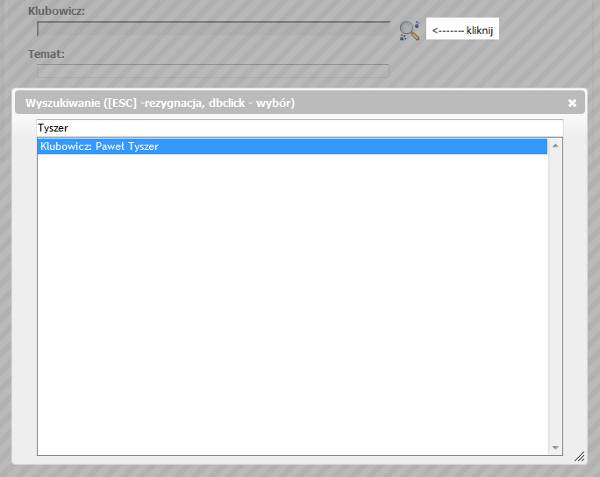This screenshot has height=477, width=600.
Task: Click the magnifier search icon beside Klubowicz field
Action: tap(408, 30)
